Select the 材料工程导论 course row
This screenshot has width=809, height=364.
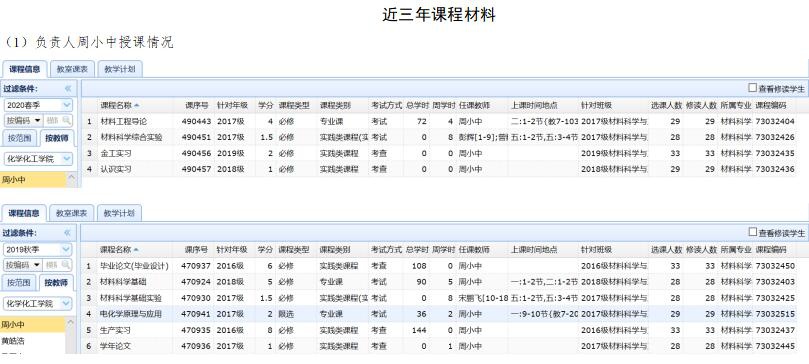[x=440, y=122]
